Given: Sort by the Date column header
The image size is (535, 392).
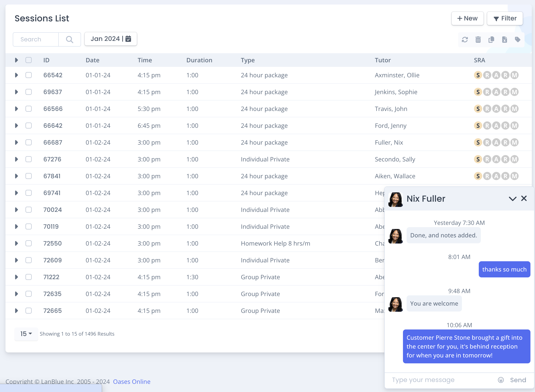Looking at the screenshot, I should pyautogui.click(x=92, y=60).
